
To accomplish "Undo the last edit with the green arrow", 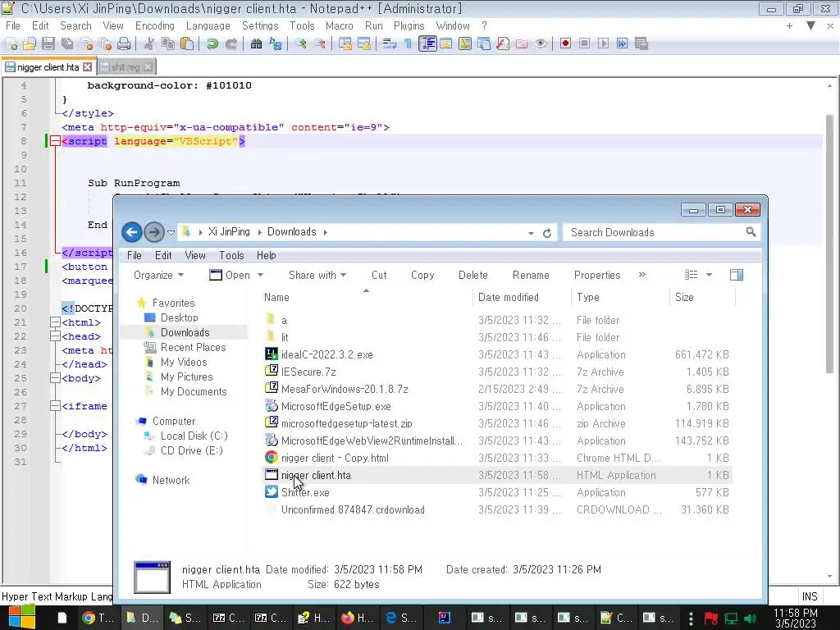I will tap(212, 44).
